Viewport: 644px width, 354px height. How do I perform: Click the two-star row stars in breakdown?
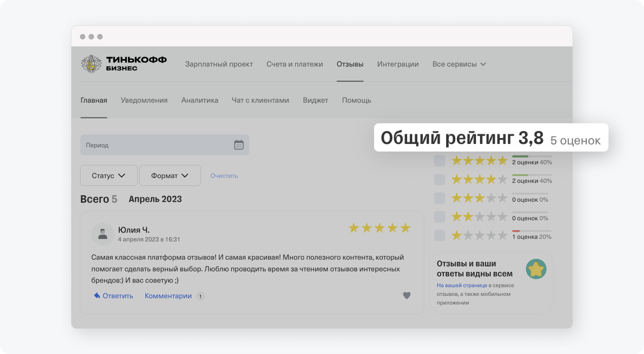click(479, 217)
